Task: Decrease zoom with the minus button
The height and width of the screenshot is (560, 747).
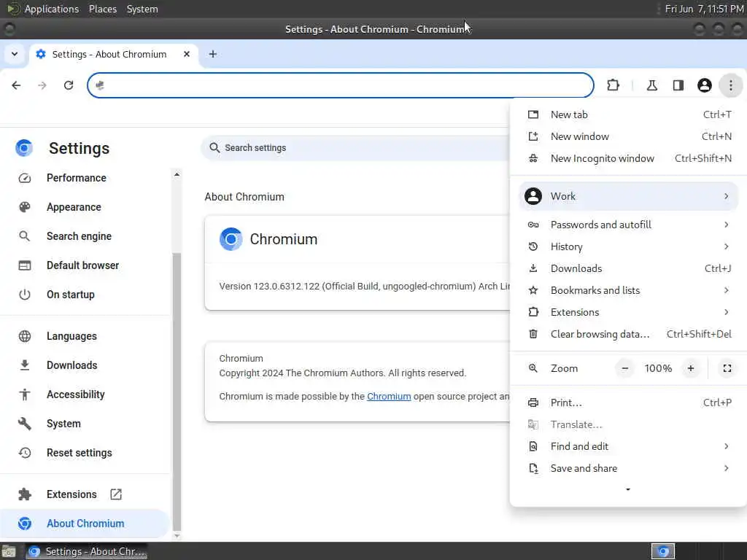Action: click(625, 368)
